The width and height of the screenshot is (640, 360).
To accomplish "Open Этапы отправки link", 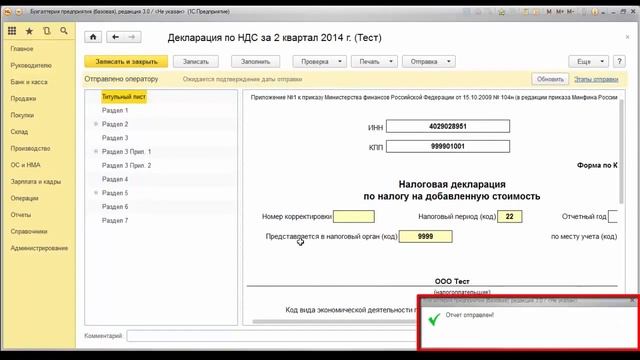I will [596, 79].
